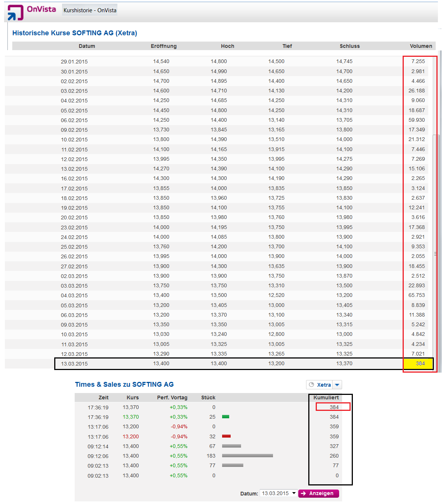
Task: Open the Datum 13.03.2015 date dropdown
Action: 278,493
